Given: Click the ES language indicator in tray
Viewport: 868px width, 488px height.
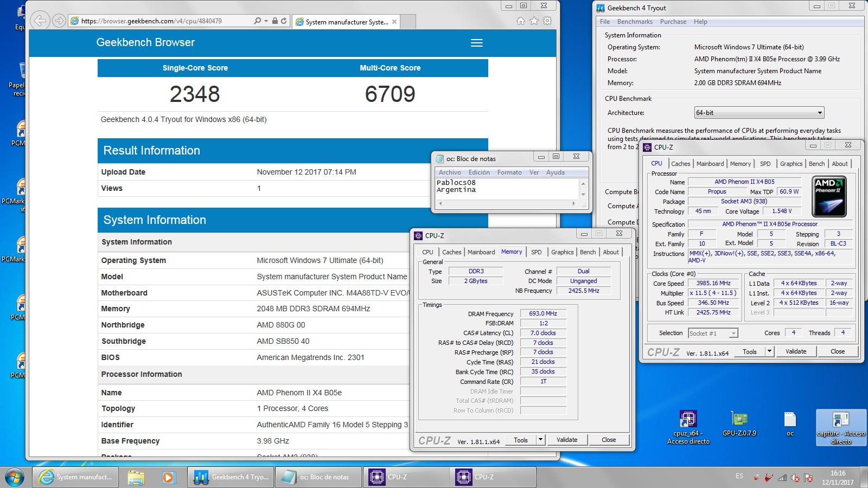Looking at the screenshot, I should pyautogui.click(x=739, y=476).
